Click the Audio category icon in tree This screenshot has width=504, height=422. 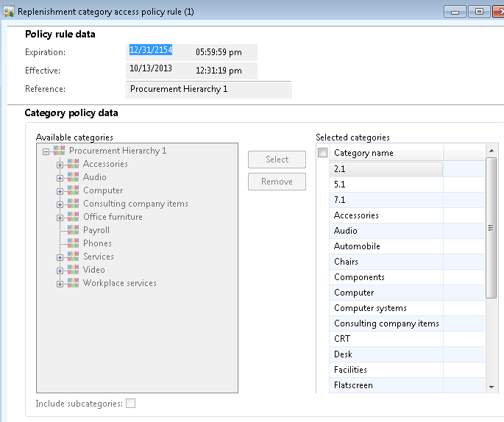pos(73,177)
